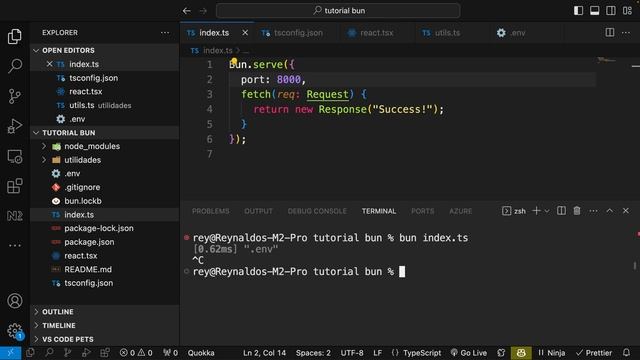This screenshot has height=360, width=640.
Task: Open notifications bell icon
Action: (x=626, y=353)
